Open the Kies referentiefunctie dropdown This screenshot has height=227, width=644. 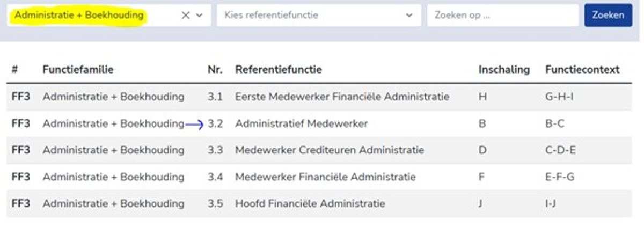319,15
